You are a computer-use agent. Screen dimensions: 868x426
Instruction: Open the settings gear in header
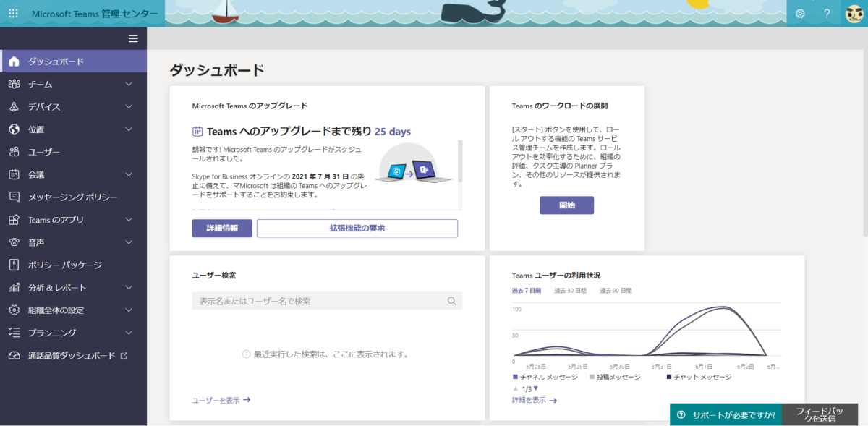pos(800,14)
